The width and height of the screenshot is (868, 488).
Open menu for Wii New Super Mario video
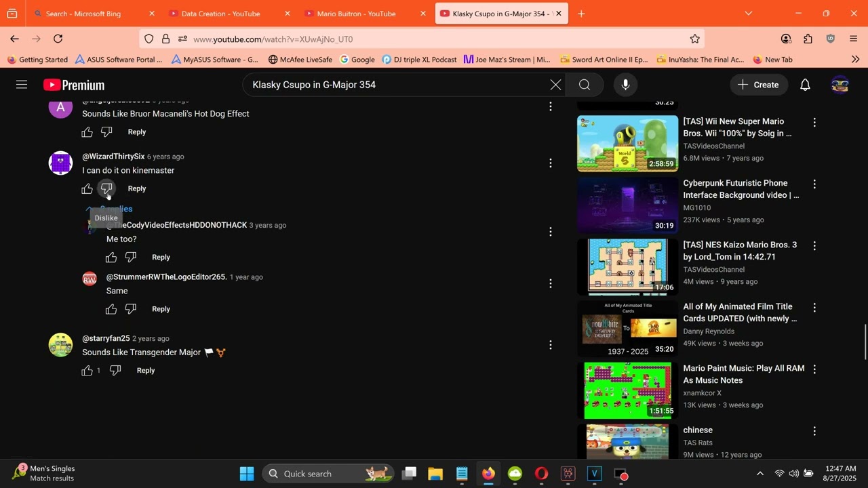[814, 122]
